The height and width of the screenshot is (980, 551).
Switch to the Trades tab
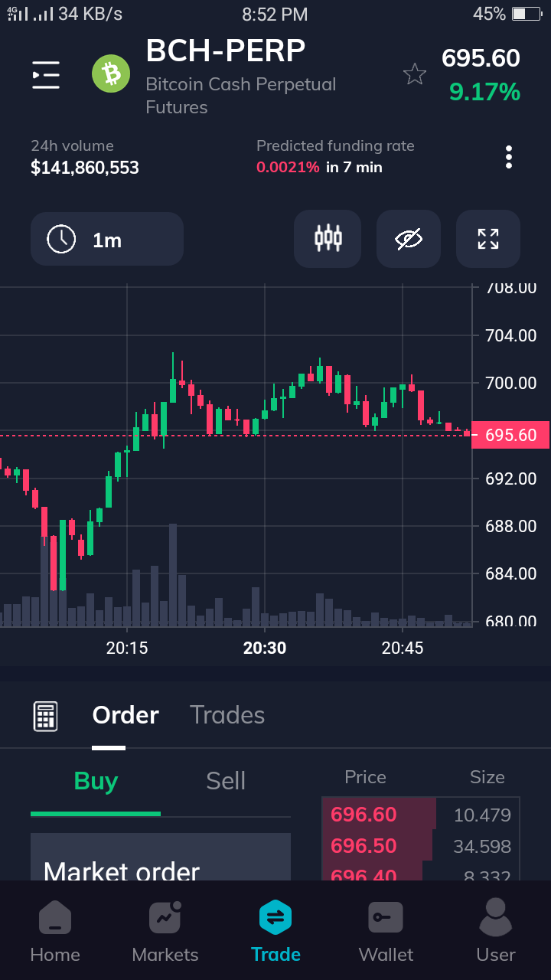coord(227,715)
